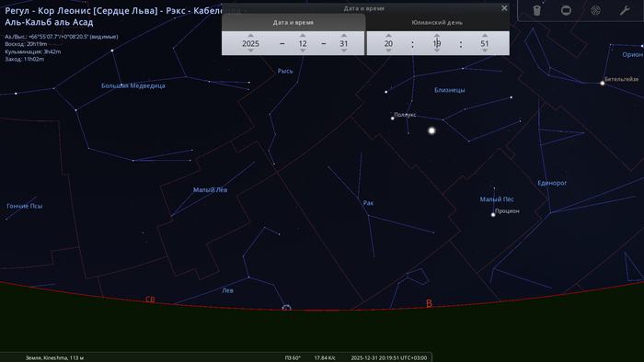Screen dimensions: 644x362
Task: Select the star Поллукс
Action: 392,119
